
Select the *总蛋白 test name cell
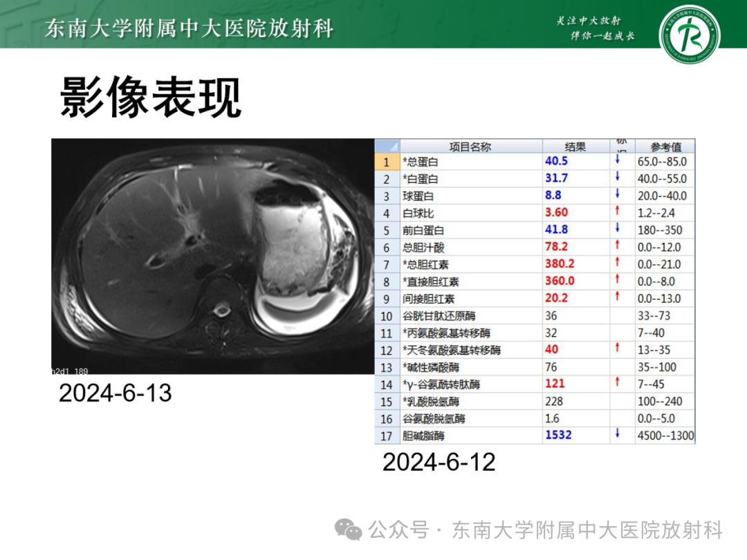471,162
